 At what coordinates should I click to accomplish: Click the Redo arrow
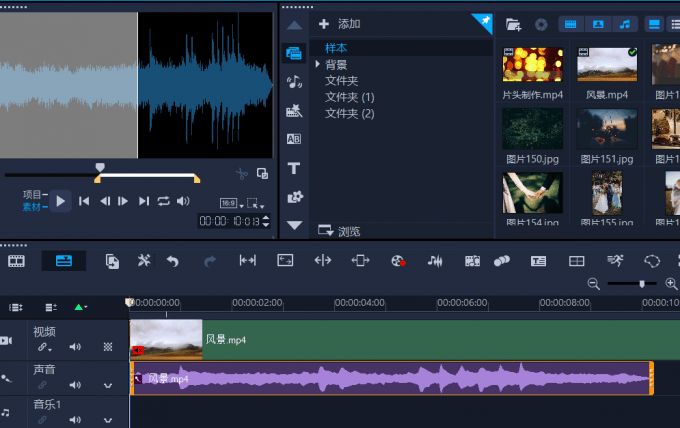coord(210,261)
